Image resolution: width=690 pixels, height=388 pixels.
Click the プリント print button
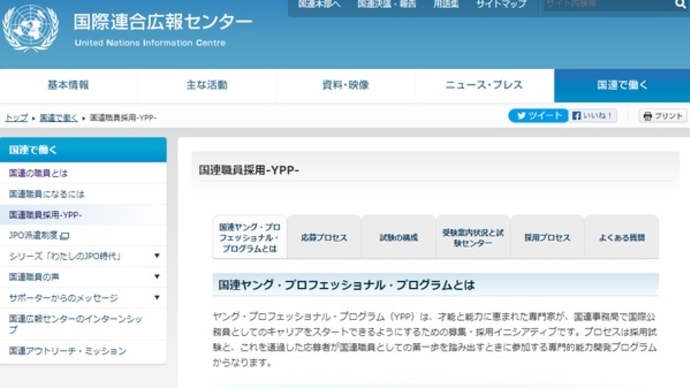(x=663, y=116)
